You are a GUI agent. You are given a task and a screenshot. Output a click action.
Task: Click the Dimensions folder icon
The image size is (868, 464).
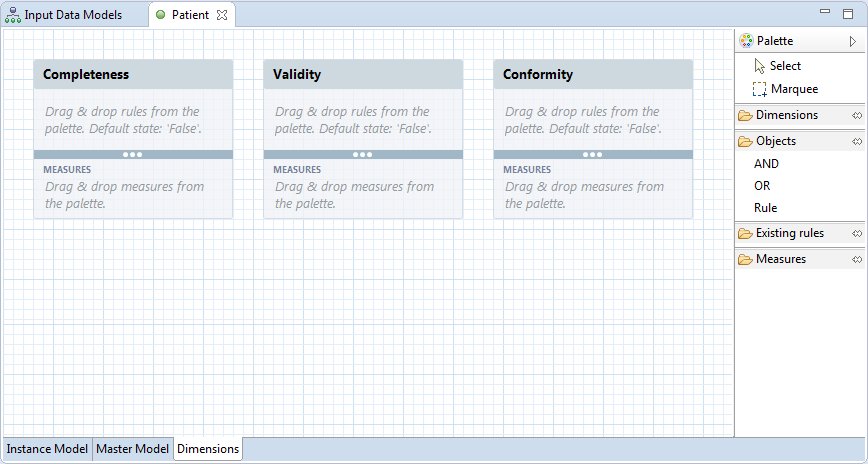pyautogui.click(x=745, y=115)
